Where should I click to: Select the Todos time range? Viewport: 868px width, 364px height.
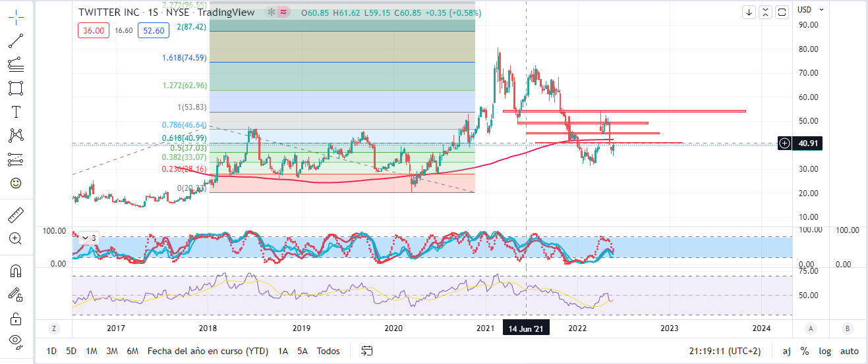point(328,351)
